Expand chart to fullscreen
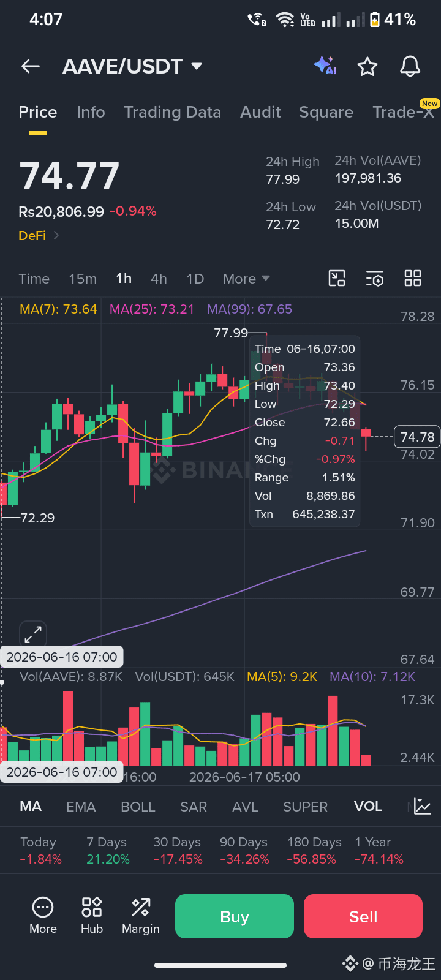 pyautogui.click(x=33, y=634)
